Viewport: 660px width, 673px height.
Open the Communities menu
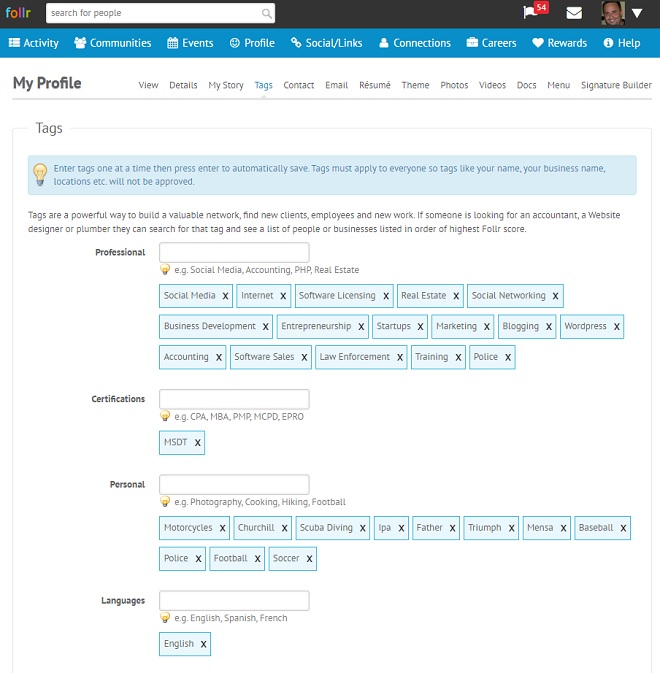(x=112, y=43)
